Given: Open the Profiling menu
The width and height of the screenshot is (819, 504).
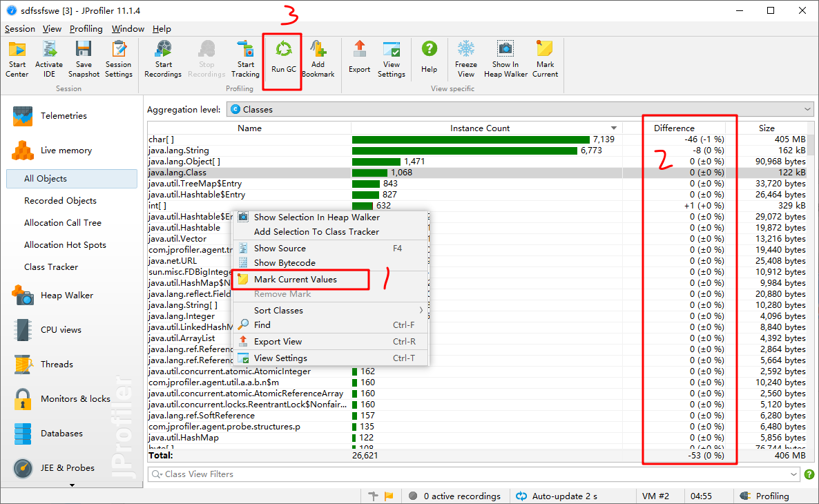Looking at the screenshot, I should [x=86, y=29].
